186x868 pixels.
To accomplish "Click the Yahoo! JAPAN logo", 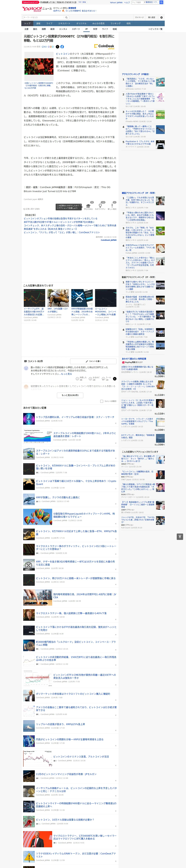I will coord(32,9).
